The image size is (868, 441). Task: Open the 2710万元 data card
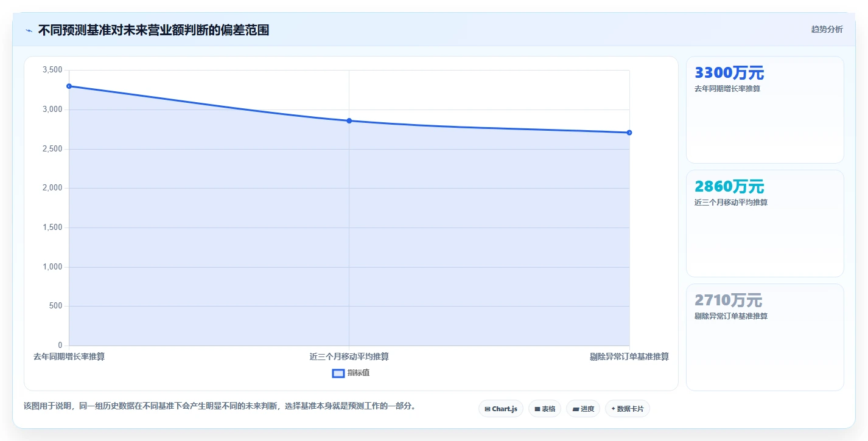pyautogui.click(x=765, y=337)
